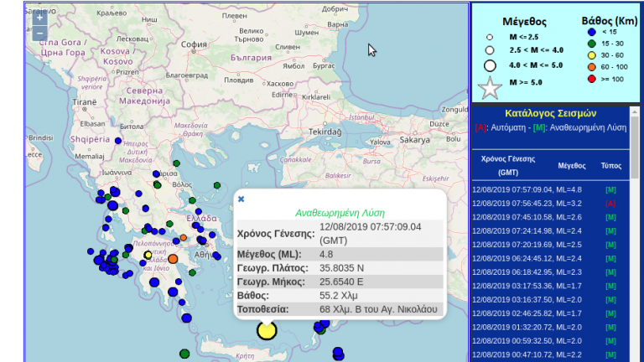Click the large yellow earthquake marker near Crete

coord(267,330)
